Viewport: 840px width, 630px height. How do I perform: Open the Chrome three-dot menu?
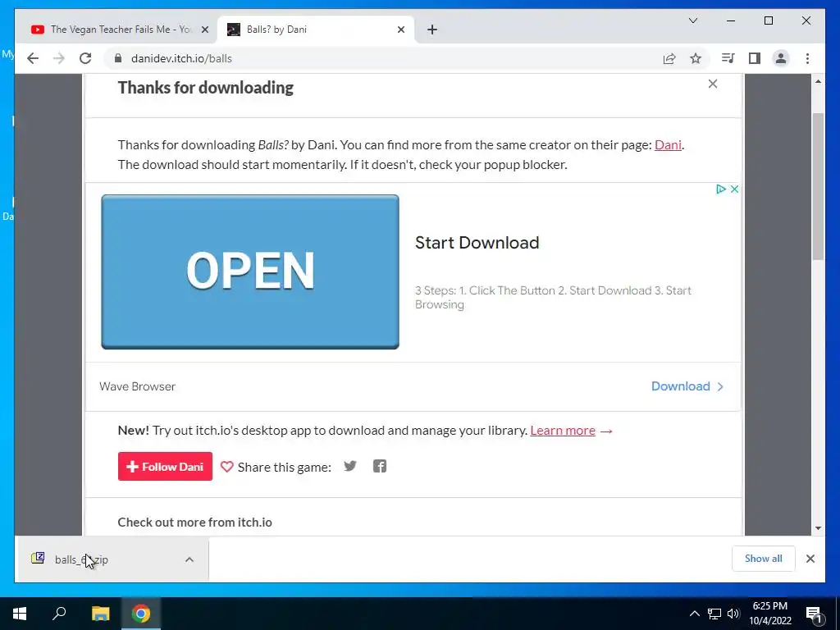807,58
